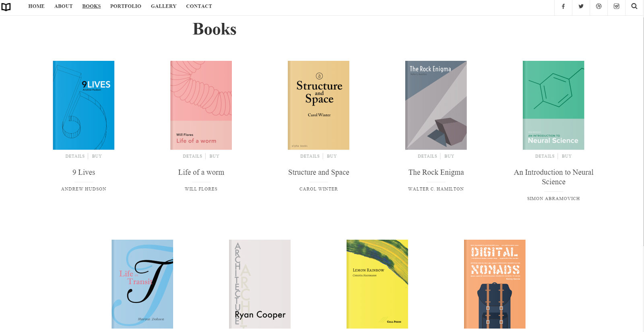The width and height of the screenshot is (644, 332).
Task: View Details for Structure and Space
Action: [310, 156]
